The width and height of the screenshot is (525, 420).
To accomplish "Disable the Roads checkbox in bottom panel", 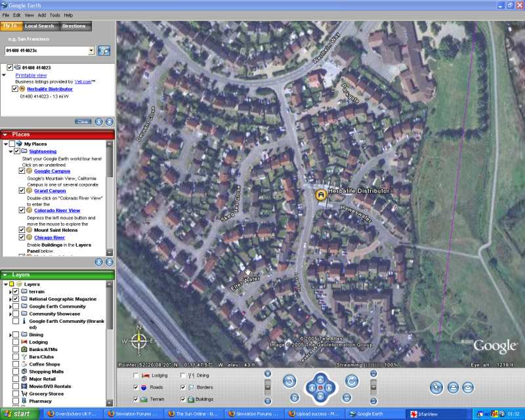I will (136, 387).
